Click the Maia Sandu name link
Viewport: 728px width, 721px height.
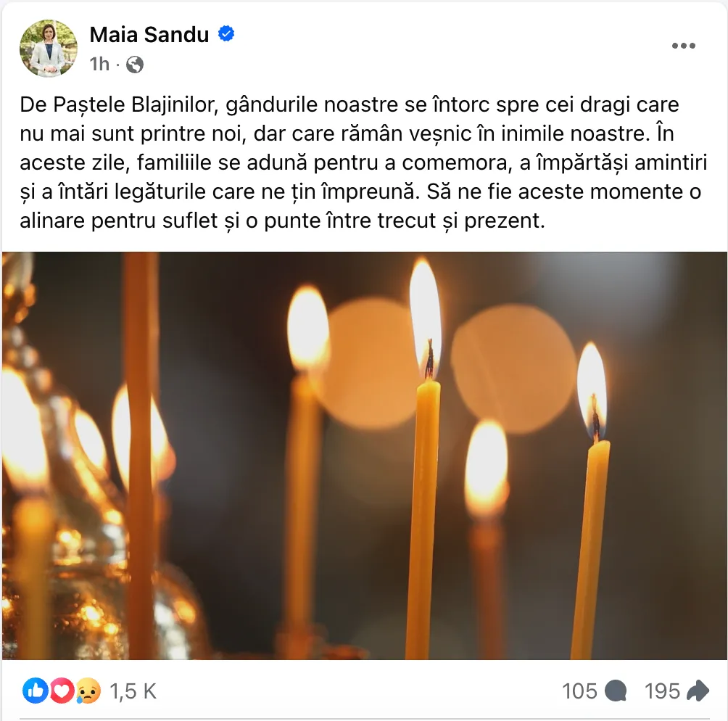[149, 34]
